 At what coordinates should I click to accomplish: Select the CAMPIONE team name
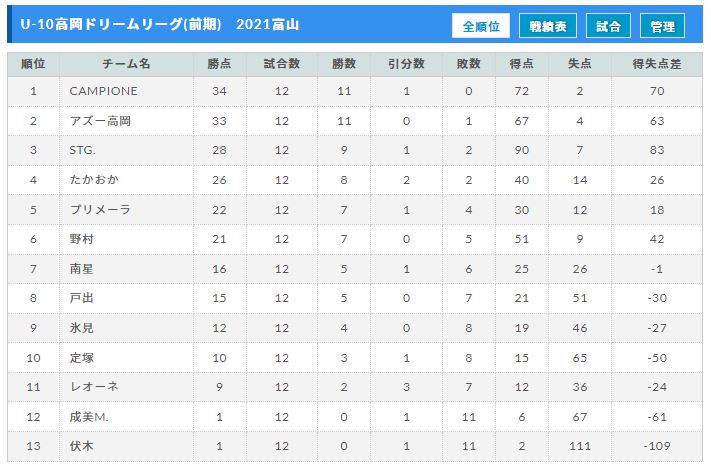pos(103,91)
